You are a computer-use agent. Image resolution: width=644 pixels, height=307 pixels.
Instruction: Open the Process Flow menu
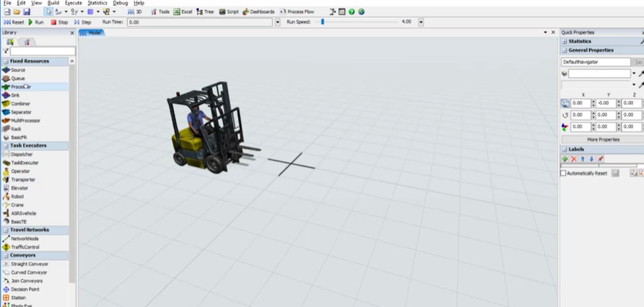[297, 12]
